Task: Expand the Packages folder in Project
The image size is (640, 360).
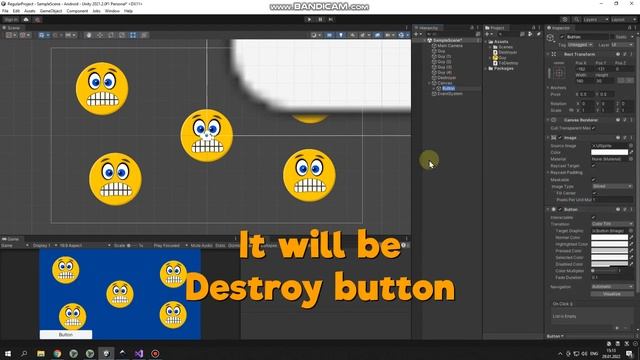Action: click(x=487, y=69)
